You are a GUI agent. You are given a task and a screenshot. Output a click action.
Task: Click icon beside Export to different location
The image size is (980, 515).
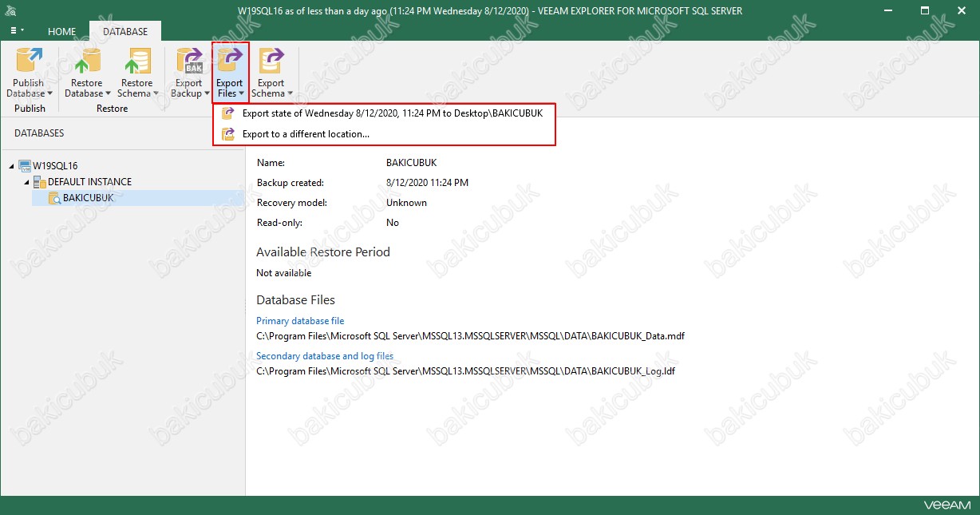228,134
